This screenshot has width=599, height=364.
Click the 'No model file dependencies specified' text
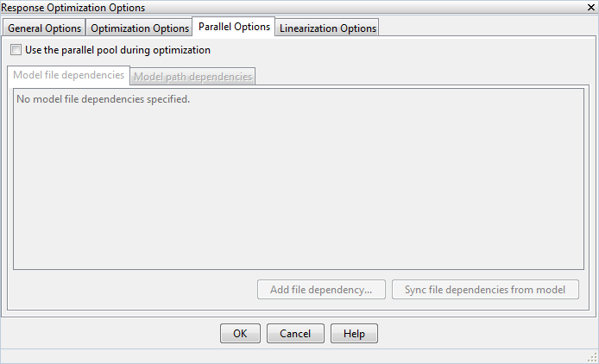pyautogui.click(x=103, y=99)
